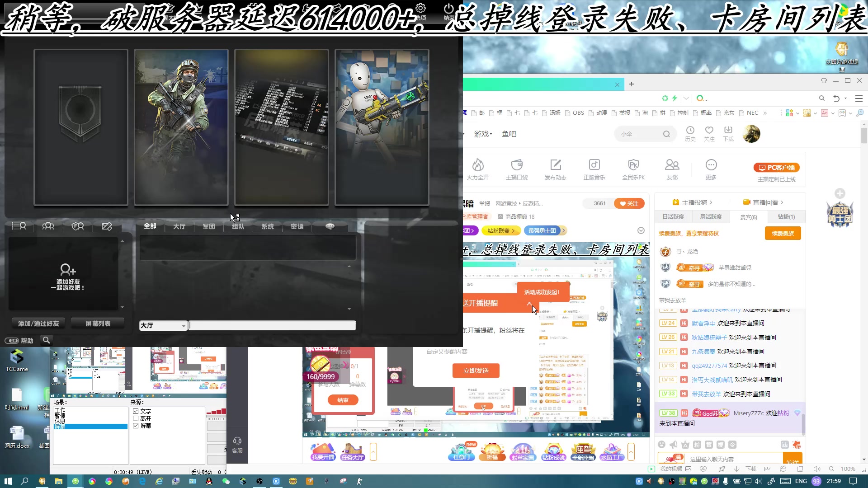Switch to the game 军团 chat tab
This screenshot has height=488, width=868.
pos(208,226)
